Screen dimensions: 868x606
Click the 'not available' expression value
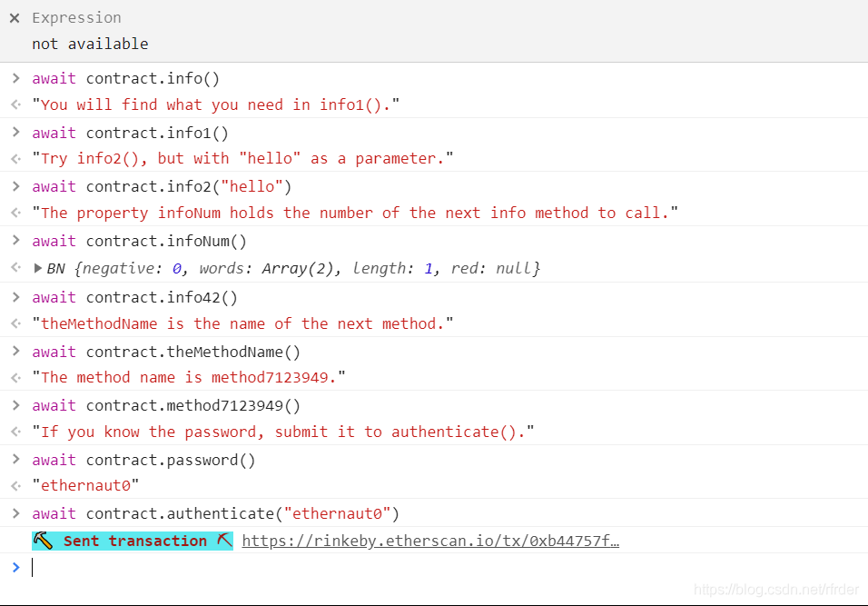pyautogui.click(x=90, y=44)
